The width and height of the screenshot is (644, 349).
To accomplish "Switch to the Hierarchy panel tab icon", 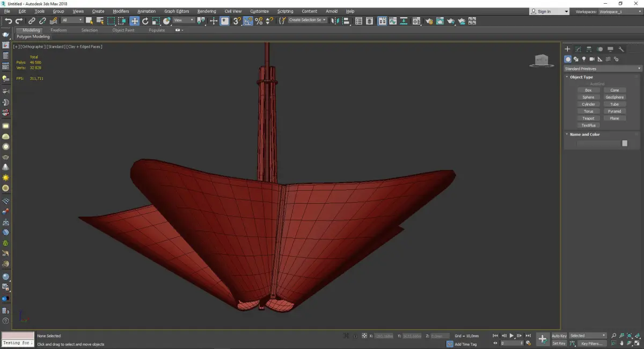I will coord(589,49).
